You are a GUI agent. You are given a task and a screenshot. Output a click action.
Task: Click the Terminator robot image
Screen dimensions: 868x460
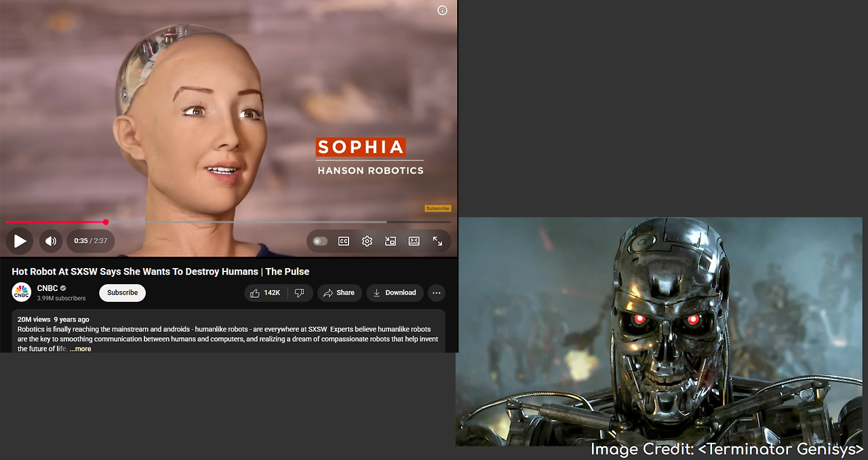click(659, 331)
